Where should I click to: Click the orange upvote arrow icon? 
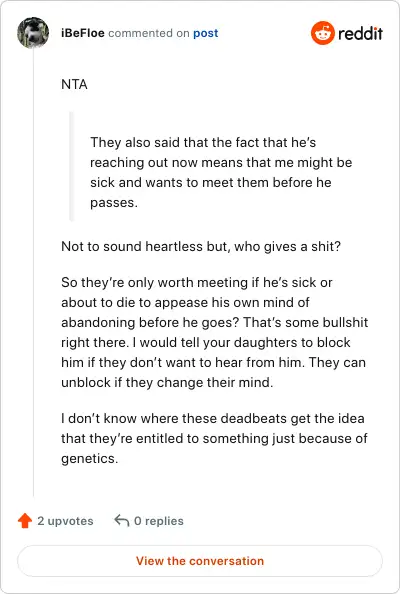pyautogui.click(x=25, y=521)
